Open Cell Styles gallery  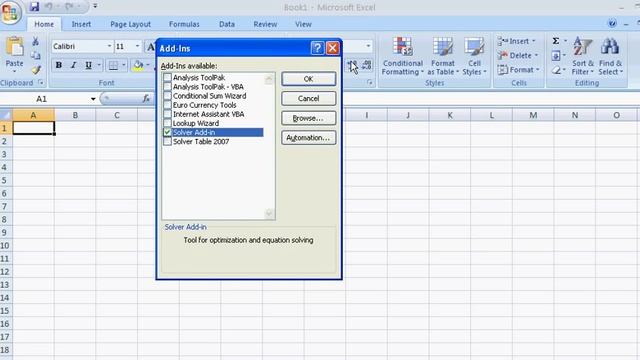474,56
